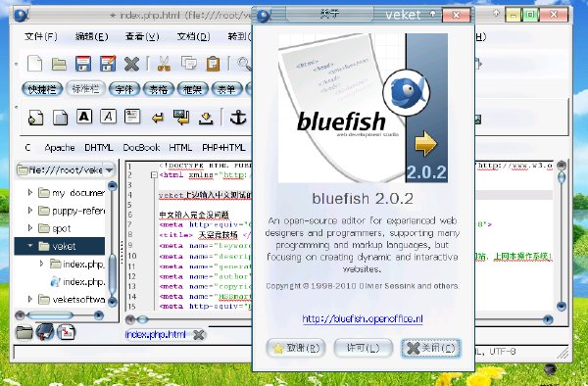
Task: Toggle the 字体 fonts pill
Action: click(x=124, y=89)
